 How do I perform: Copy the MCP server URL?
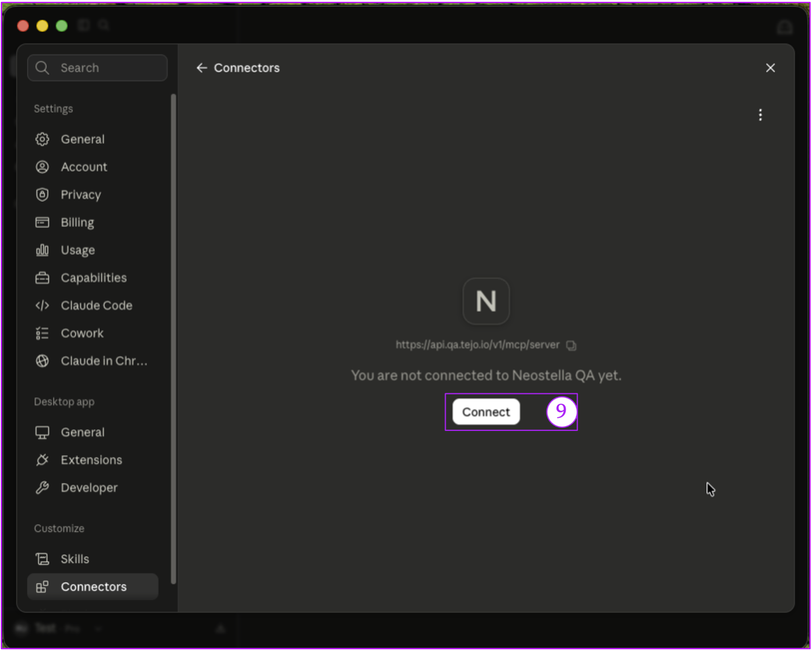[x=571, y=345]
